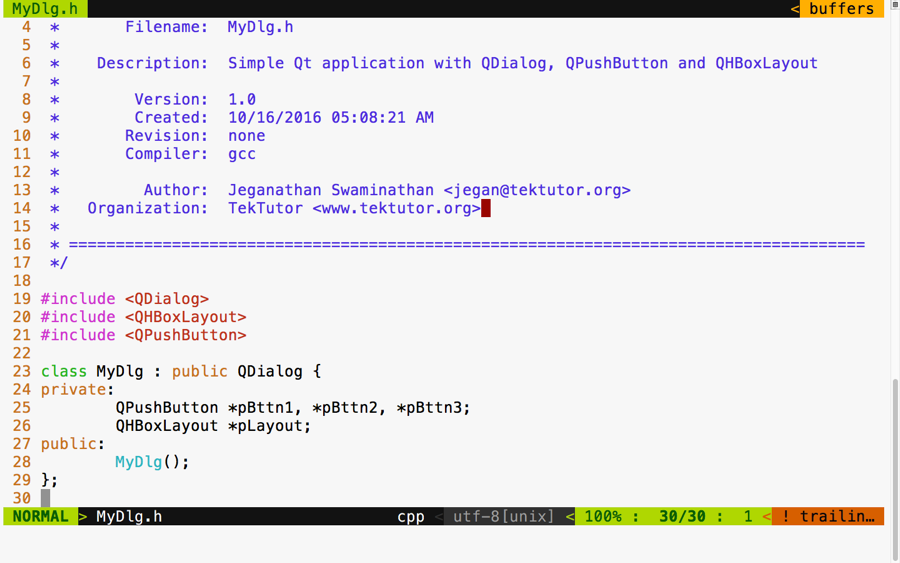Click '<QHBoxLayout>' in include on line 20

click(185, 317)
